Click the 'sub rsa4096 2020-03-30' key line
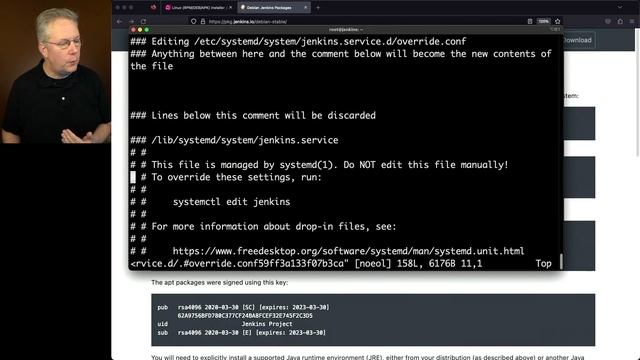The image size is (640, 360). pos(242,333)
